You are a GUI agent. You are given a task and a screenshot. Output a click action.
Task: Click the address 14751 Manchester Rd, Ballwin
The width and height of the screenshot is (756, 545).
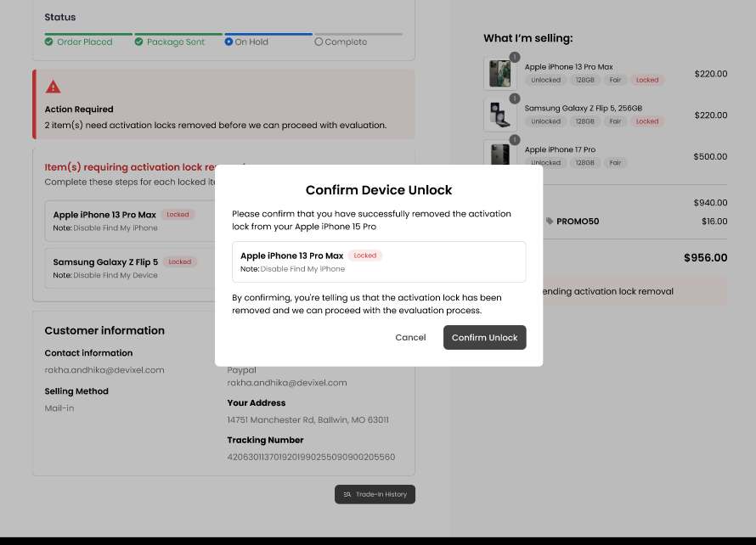coord(307,419)
